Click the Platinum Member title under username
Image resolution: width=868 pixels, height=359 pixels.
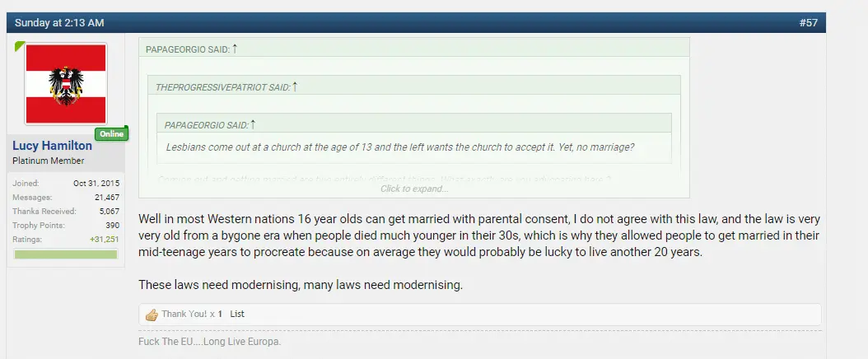[48, 161]
